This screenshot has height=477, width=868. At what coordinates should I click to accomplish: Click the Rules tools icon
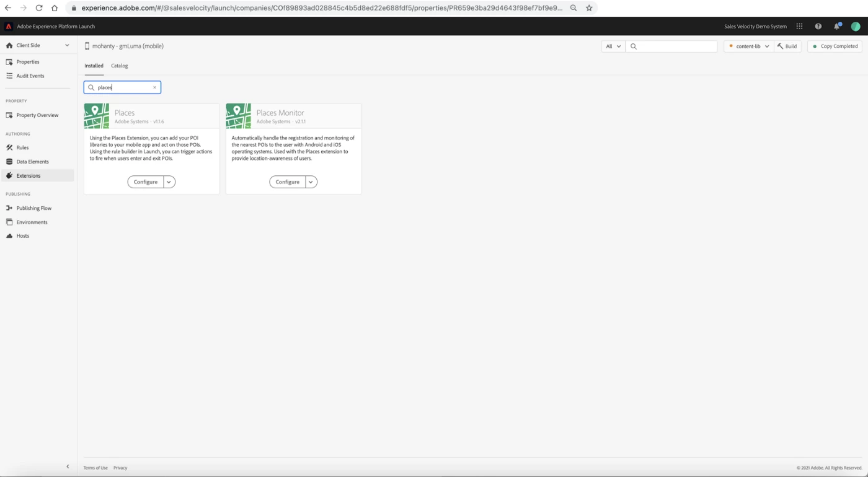click(9, 147)
